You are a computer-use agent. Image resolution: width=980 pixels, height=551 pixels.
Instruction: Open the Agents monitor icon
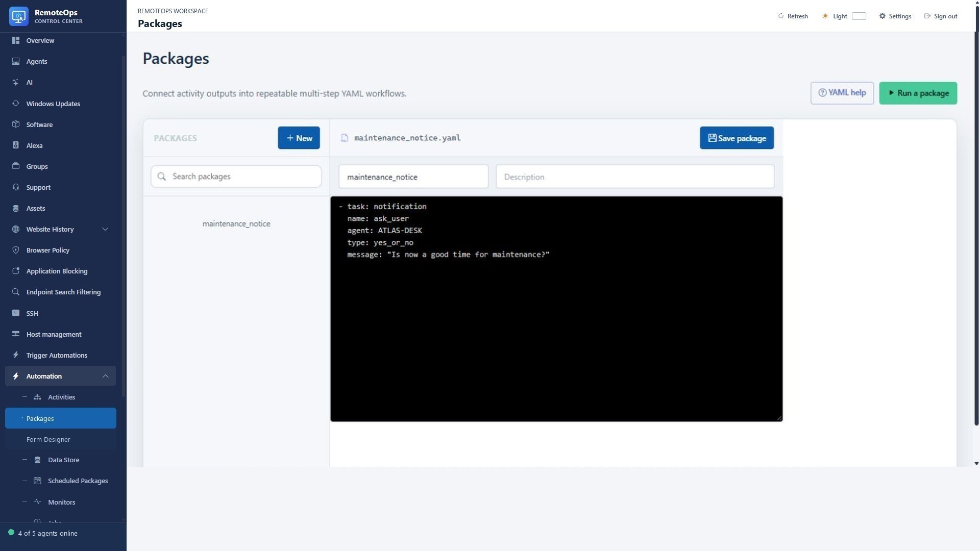click(x=16, y=61)
